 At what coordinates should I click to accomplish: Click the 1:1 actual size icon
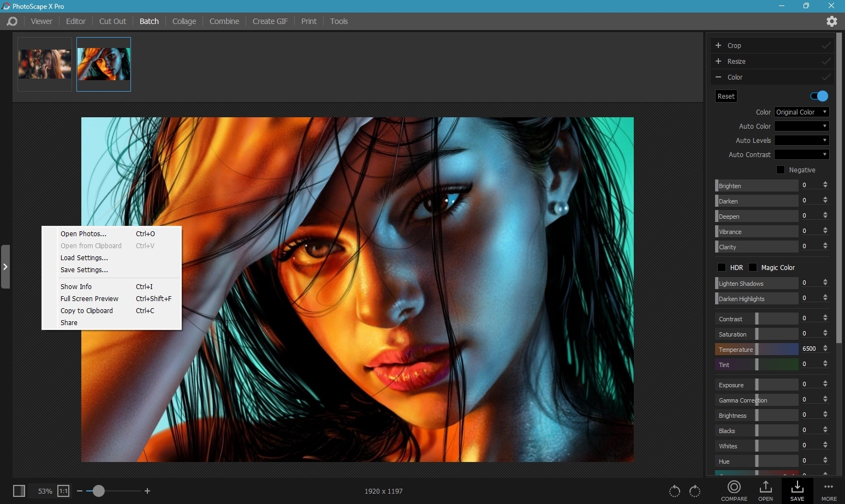pyautogui.click(x=63, y=491)
